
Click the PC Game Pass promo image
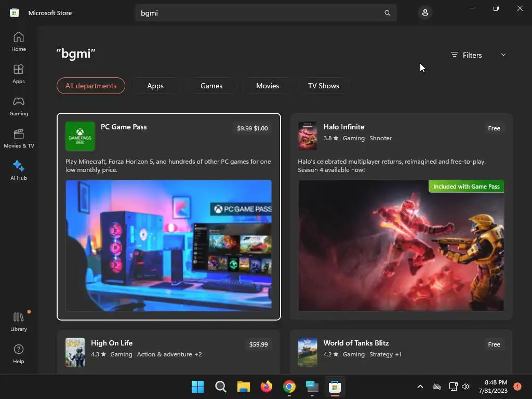pos(169,245)
